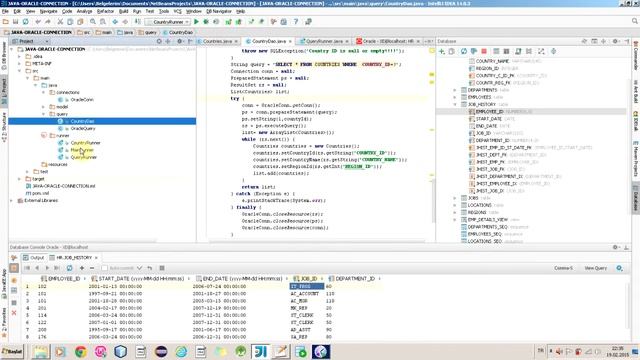
Task: Click the src breadcrumb in navigation bar
Action: point(84,32)
